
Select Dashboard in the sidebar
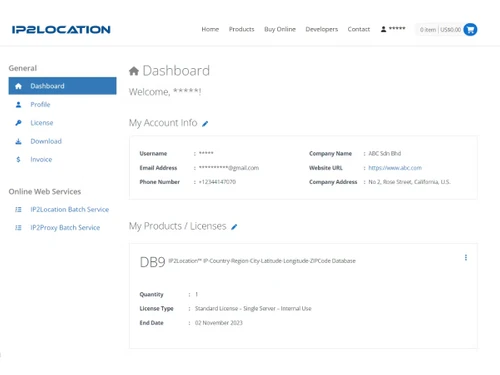62,86
